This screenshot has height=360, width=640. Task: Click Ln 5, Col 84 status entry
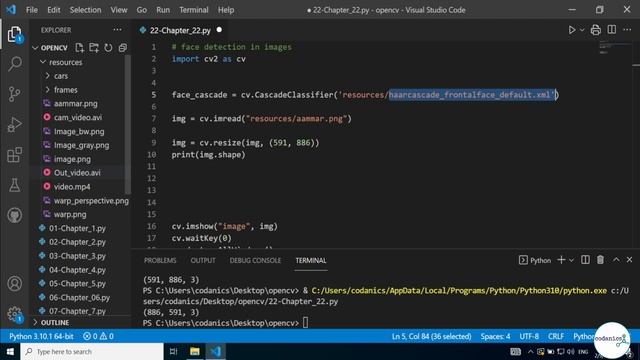431,336
